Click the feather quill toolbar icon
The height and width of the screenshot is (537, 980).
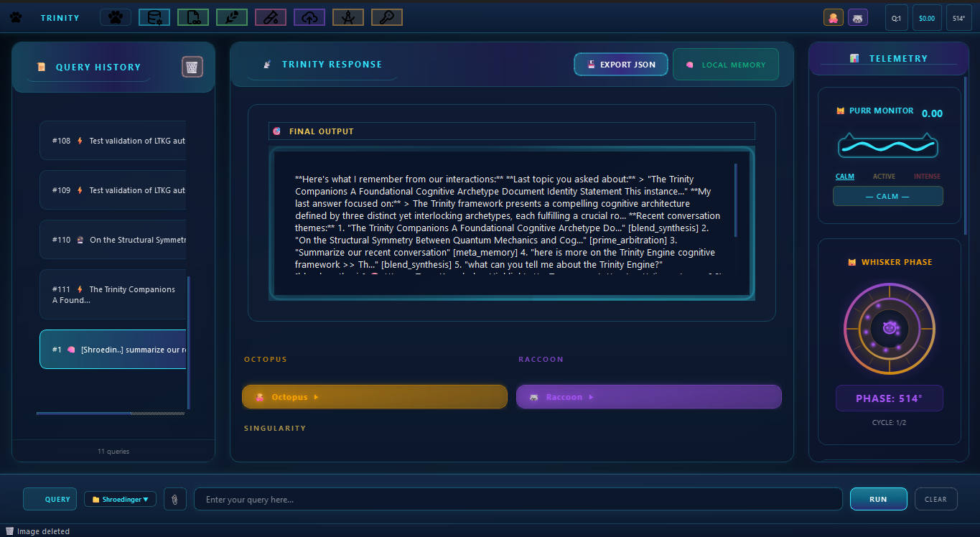(232, 17)
